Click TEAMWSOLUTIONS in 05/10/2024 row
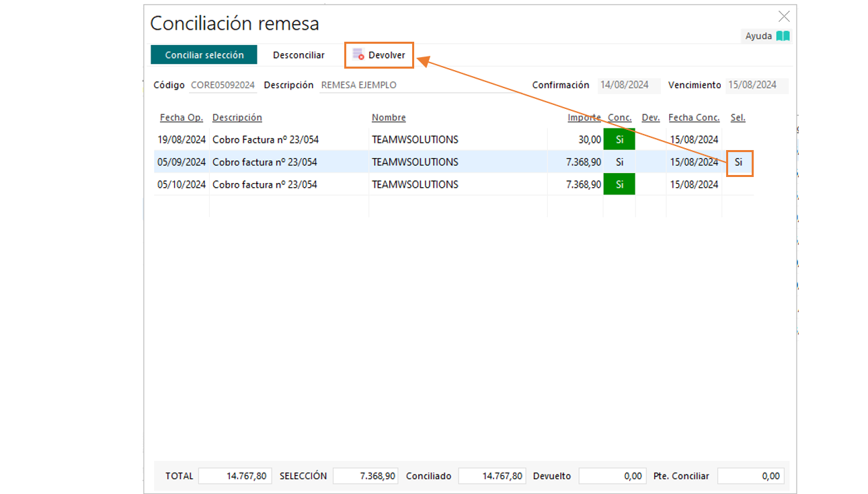This screenshot has height=494, width=868. (x=415, y=184)
